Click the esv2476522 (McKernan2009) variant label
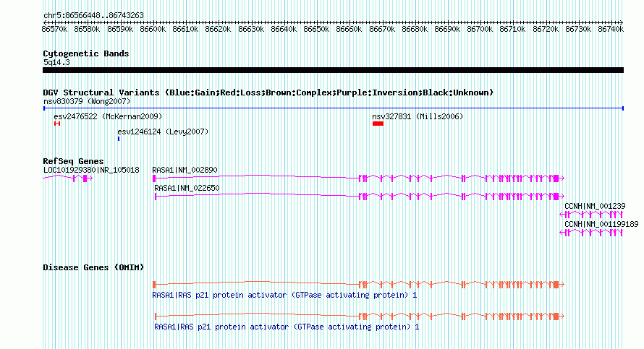 click(108, 116)
